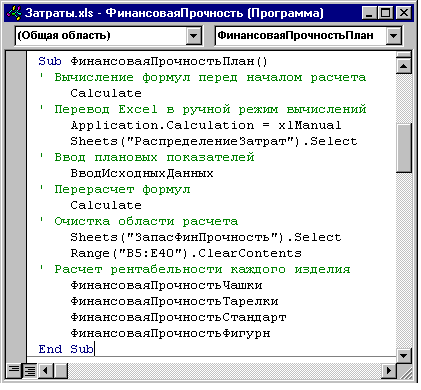Click the split bar above vertical scrollbar
Image resolution: width=421 pixels, height=390 pixels.
click(404, 55)
